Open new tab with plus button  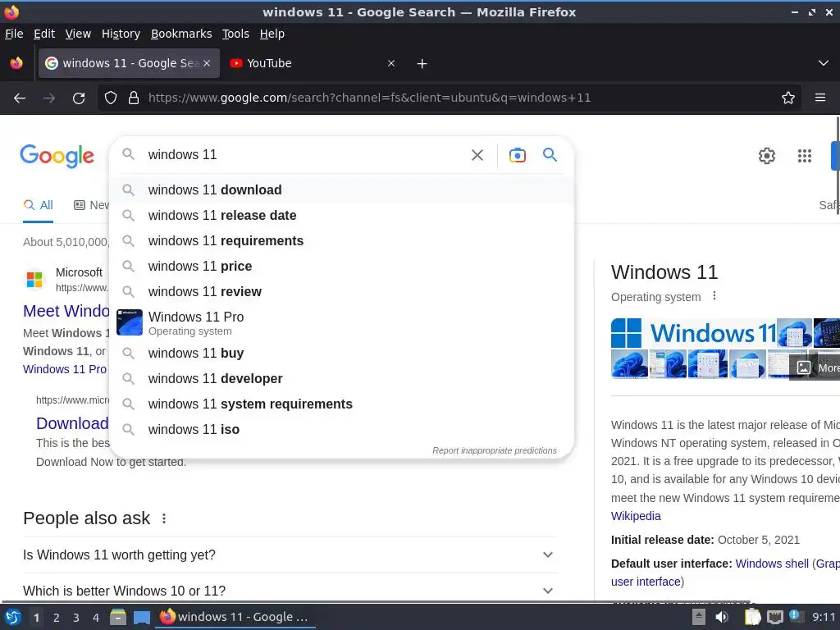coord(422,64)
